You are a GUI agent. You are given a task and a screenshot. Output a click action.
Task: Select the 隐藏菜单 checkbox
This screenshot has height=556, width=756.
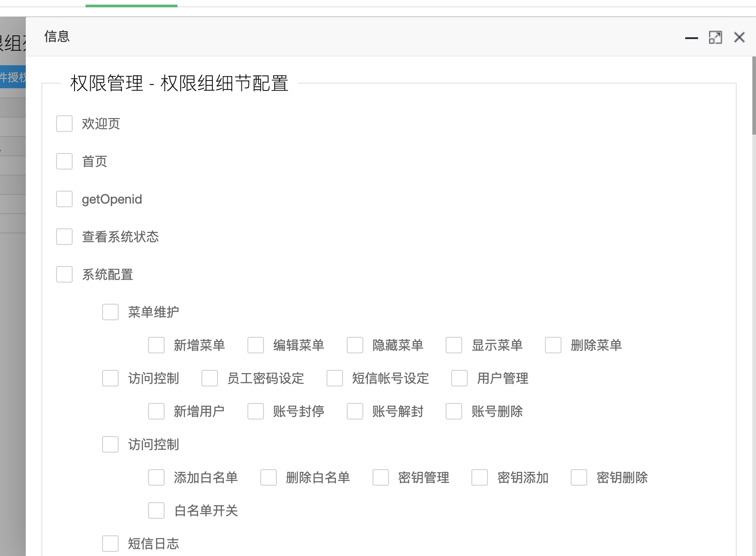coord(355,345)
